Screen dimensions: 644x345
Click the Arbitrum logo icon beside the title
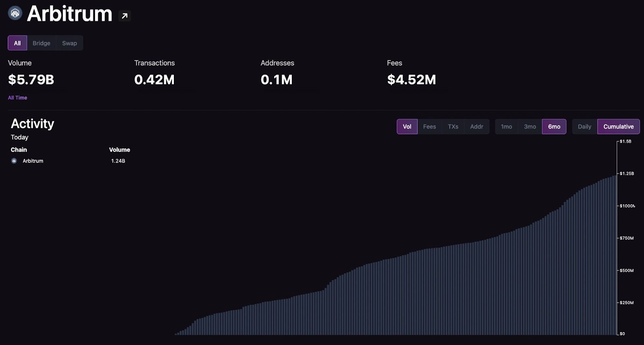click(x=15, y=13)
